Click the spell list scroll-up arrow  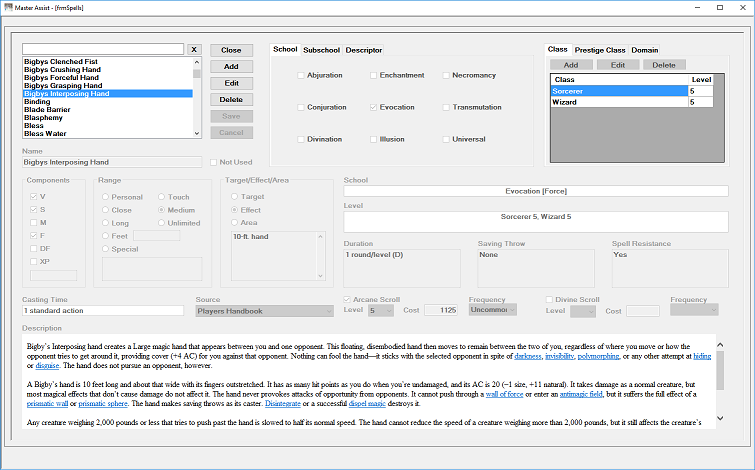196,62
